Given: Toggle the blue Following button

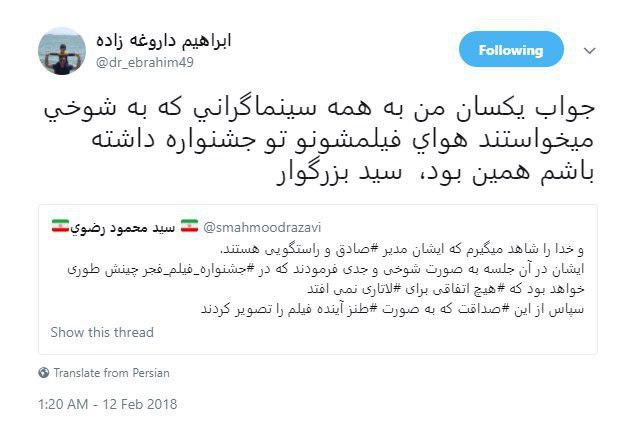Looking at the screenshot, I should click(510, 50).
